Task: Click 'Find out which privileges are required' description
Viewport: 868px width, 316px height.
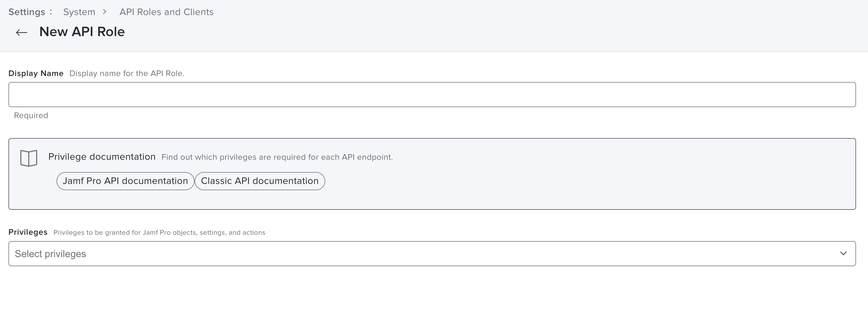Action: pyautogui.click(x=277, y=157)
